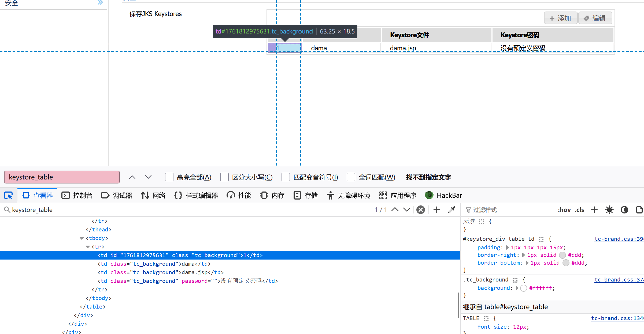Expand padding shorthand property triangle
The height and width of the screenshot is (334, 644).
(x=507, y=247)
